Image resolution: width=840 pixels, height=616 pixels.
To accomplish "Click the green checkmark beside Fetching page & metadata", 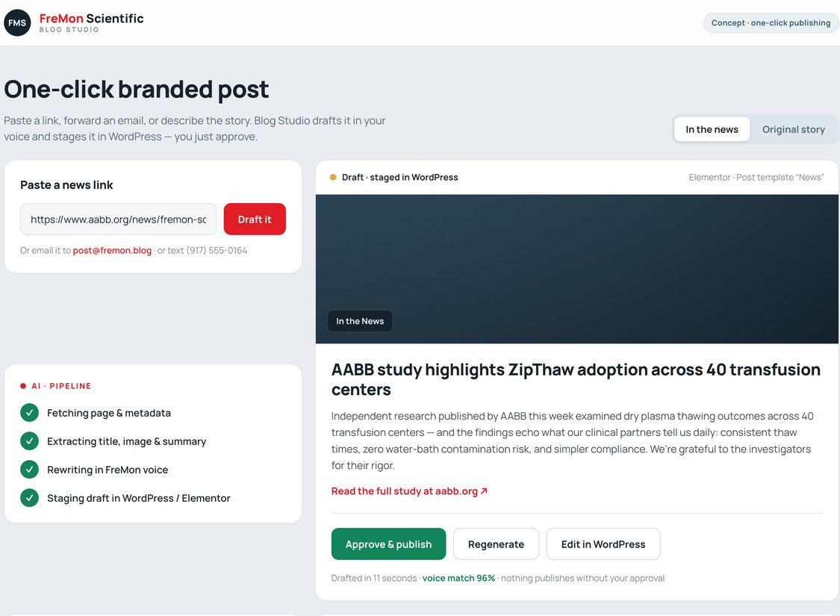I will pyautogui.click(x=29, y=413).
